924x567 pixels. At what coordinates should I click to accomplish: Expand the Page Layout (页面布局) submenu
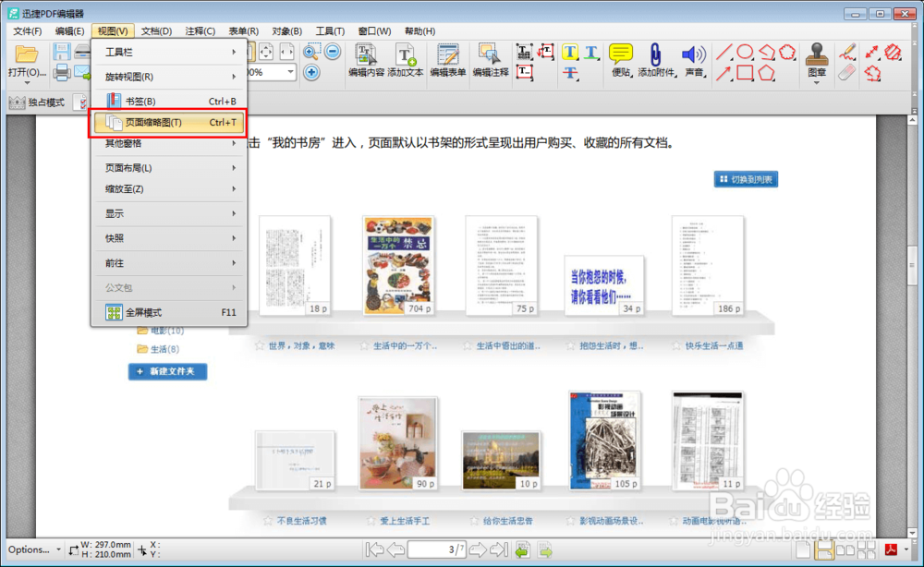169,168
